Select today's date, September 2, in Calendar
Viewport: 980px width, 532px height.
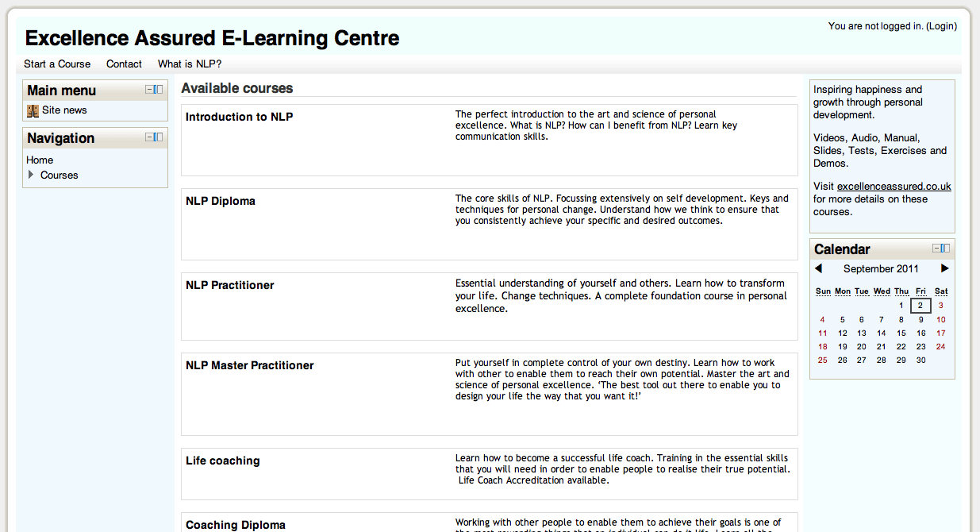pos(920,305)
